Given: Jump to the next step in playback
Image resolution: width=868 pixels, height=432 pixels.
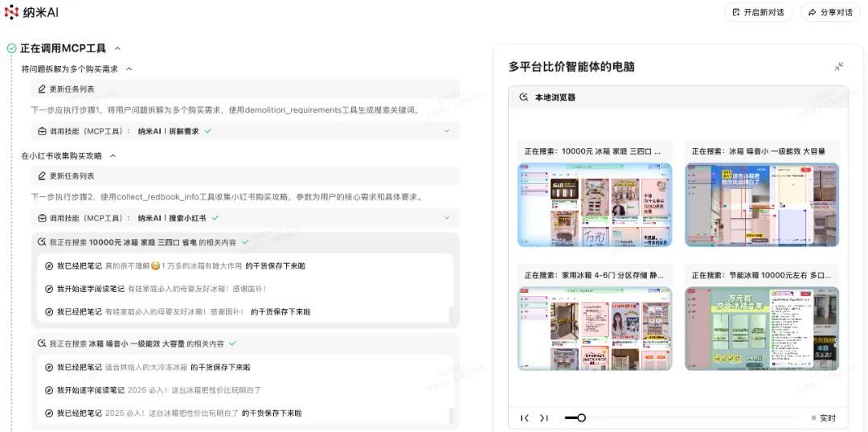Looking at the screenshot, I should pyautogui.click(x=544, y=418).
